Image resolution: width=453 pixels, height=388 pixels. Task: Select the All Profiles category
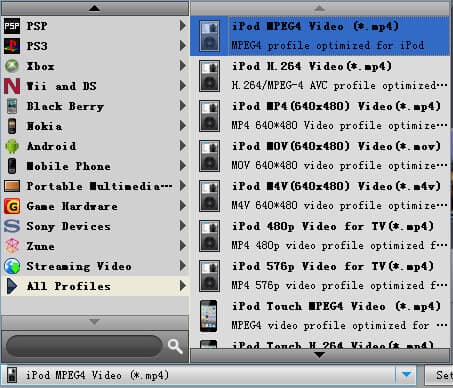tap(95, 286)
